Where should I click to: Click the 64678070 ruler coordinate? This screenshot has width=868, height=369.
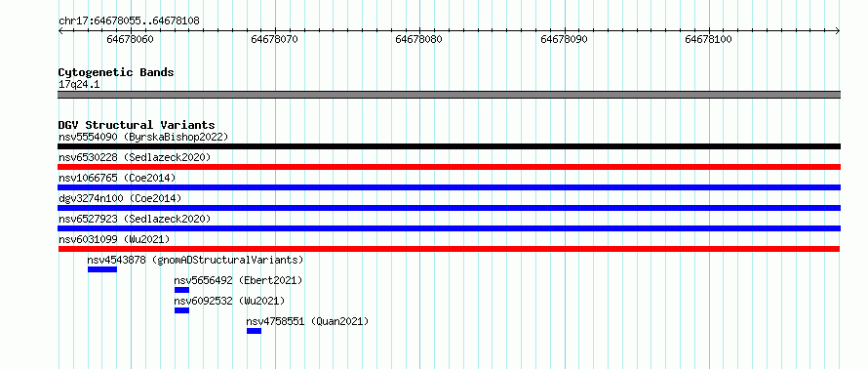pos(275,39)
